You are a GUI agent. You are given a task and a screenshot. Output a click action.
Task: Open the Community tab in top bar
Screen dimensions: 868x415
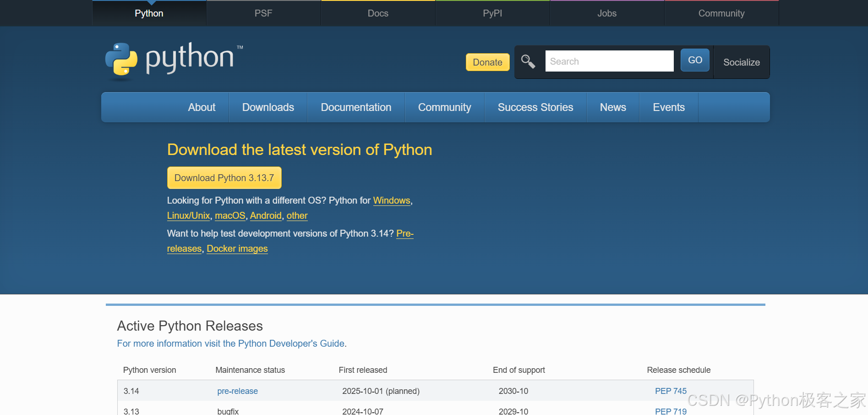click(721, 13)
